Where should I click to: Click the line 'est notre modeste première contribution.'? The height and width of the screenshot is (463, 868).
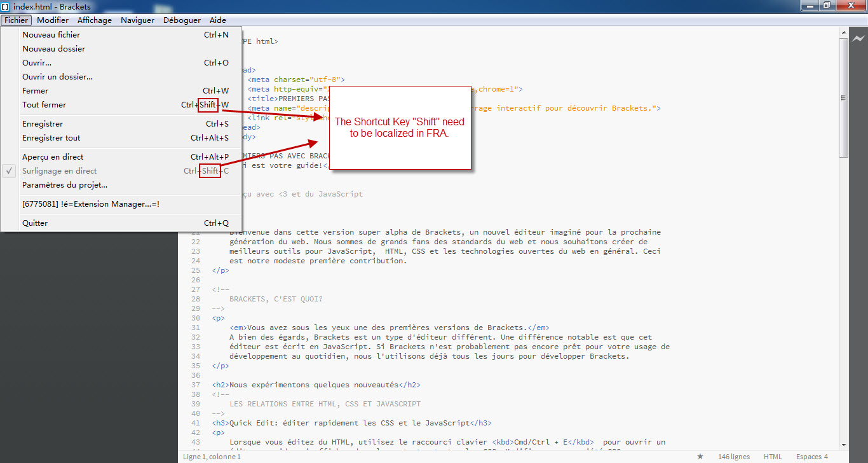[x=318, y=261]
